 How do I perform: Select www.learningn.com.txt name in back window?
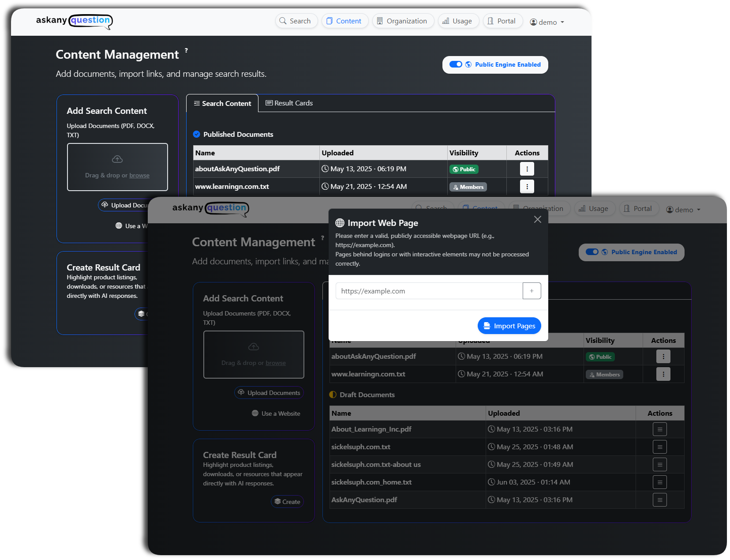pyautogui.click(x=232, y=186)
